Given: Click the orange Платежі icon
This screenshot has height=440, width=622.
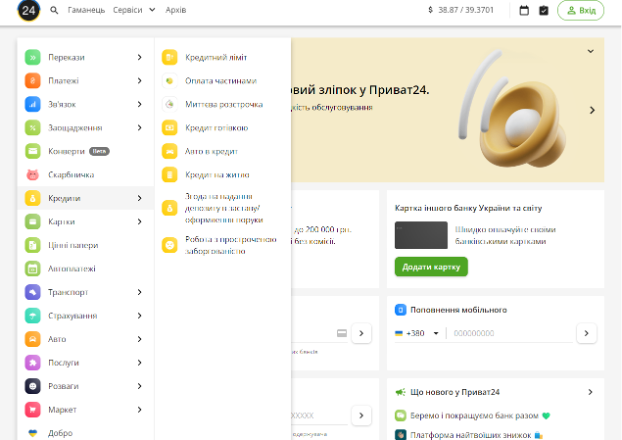Looking at the screenshot, I should pos(33,81).
